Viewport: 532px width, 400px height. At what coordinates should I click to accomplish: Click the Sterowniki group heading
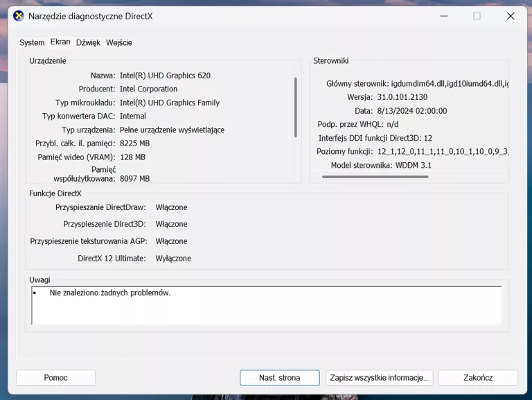[x=331, y=61]
